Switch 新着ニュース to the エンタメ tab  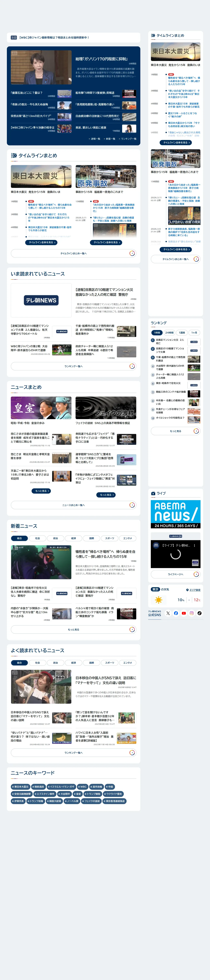coord(128,538)
